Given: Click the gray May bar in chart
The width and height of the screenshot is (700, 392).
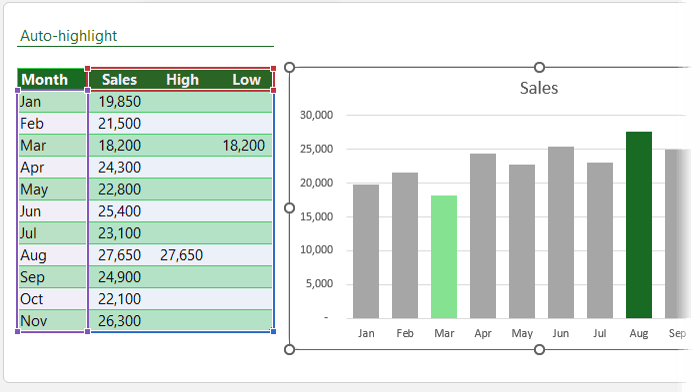Looking at the screenshot, I should pos(522,242).
